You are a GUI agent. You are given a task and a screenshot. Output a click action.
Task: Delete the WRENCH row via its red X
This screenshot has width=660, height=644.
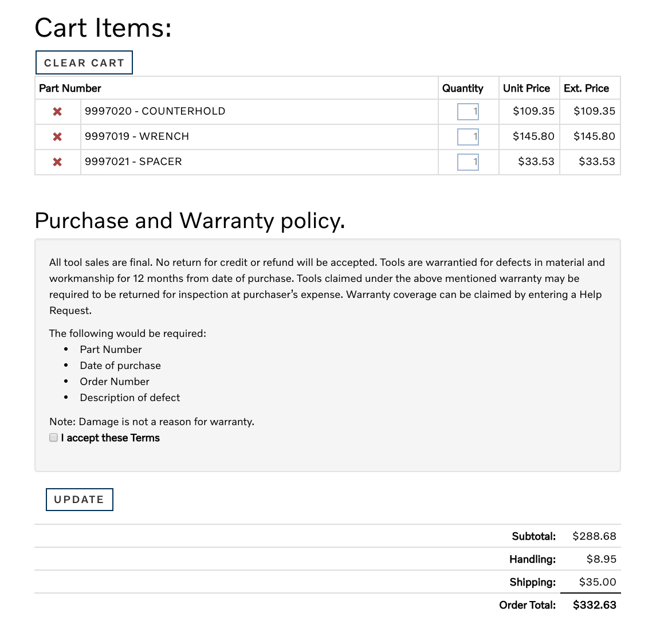57,137
